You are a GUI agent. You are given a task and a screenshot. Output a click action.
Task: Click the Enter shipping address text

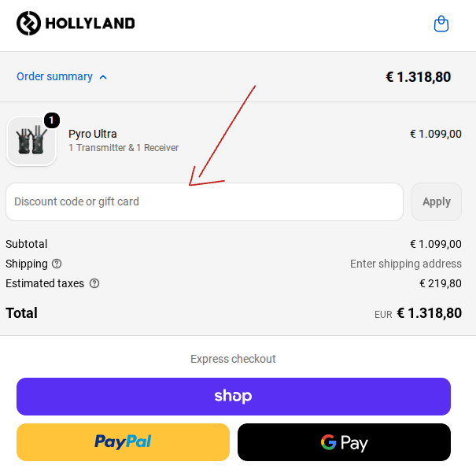click(x=406, y=264)
